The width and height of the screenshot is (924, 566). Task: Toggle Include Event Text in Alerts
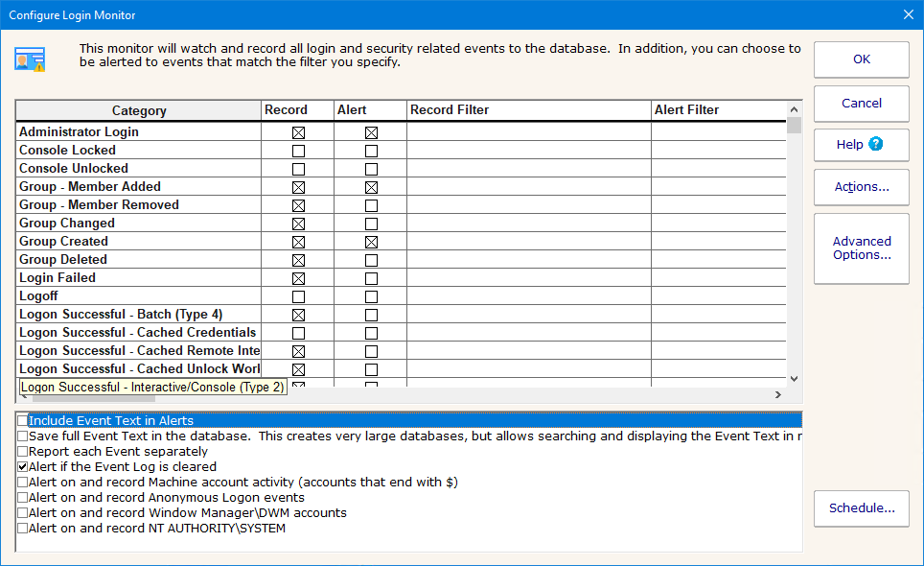23,421
